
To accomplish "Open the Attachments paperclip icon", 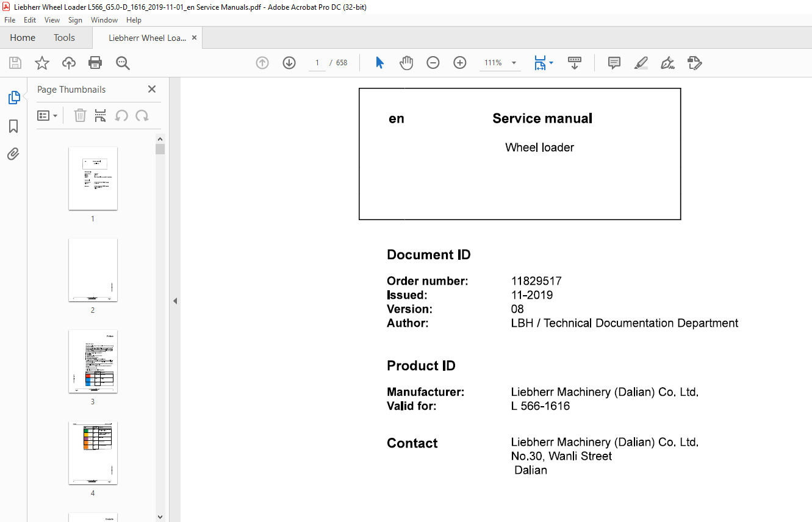I will point(13,154).
